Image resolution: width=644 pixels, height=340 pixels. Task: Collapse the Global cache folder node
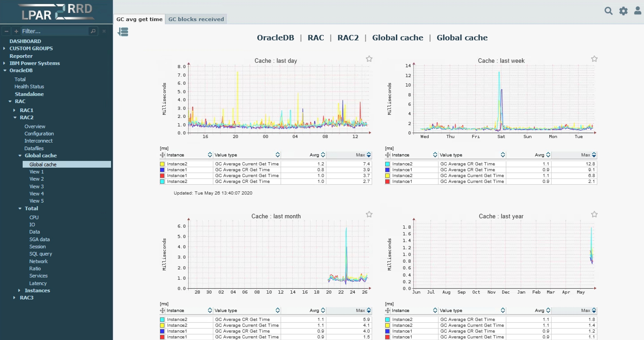pyautogui.click(x=20, y=156)
